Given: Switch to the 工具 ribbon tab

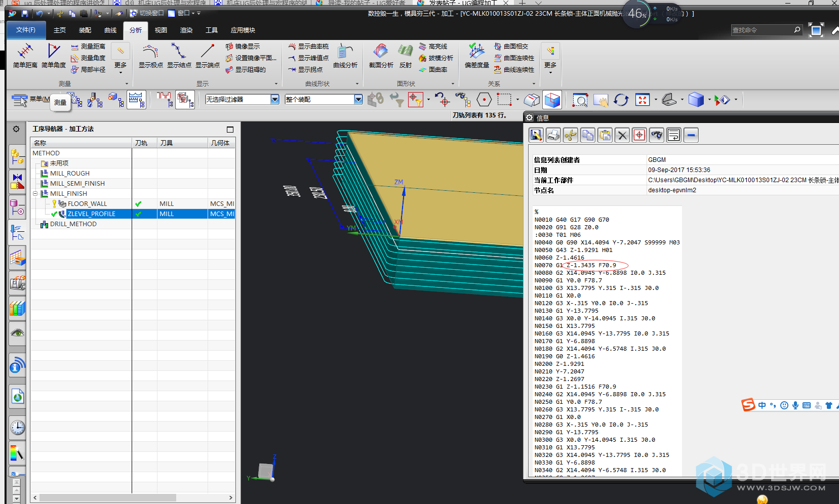Looking at the screenshot, I should [x=212, y=30].
